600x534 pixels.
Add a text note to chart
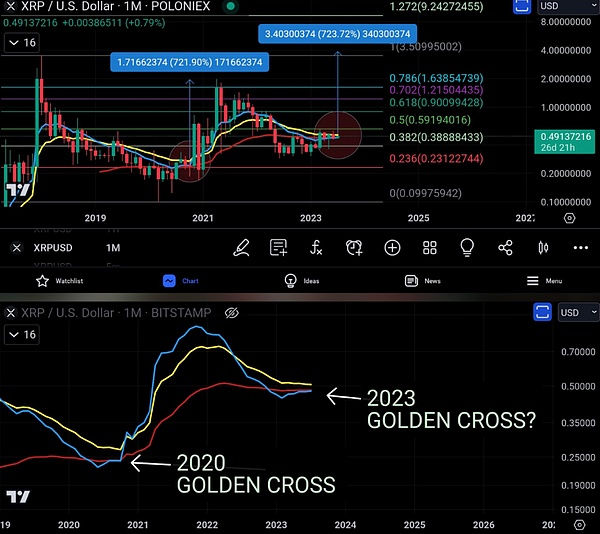click(278, 248)
